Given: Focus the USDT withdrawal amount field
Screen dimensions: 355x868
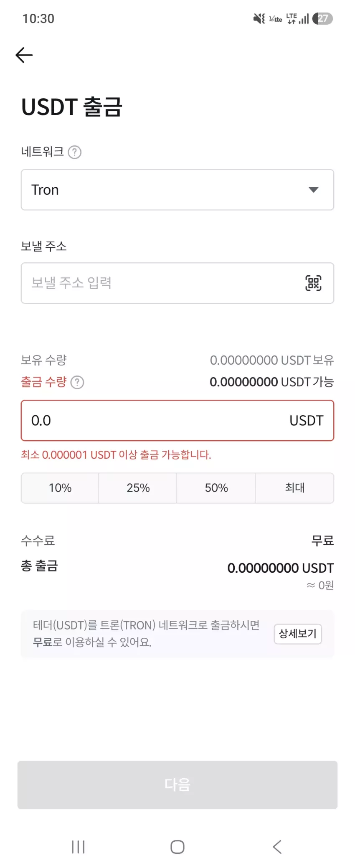Looking at the screenshot, I should click(177, 421).
